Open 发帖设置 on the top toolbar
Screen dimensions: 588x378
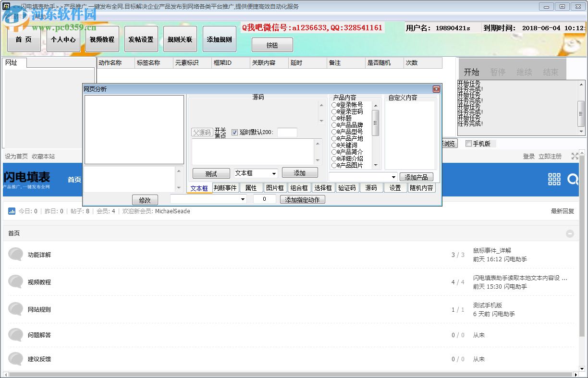point(140,39)
